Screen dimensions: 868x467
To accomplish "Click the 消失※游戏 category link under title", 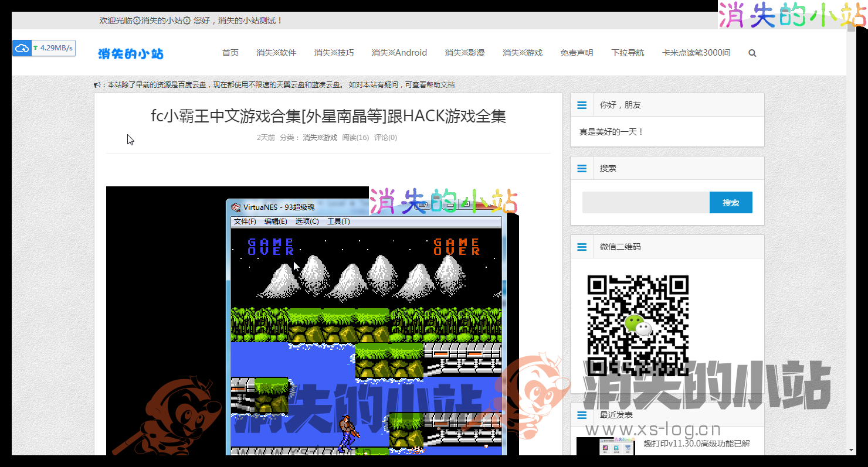I will point(320,138).
